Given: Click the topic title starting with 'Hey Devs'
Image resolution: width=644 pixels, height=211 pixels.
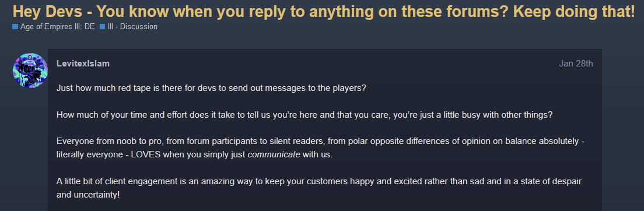Looking at the screenshot, I should click(x=324, y=12).
